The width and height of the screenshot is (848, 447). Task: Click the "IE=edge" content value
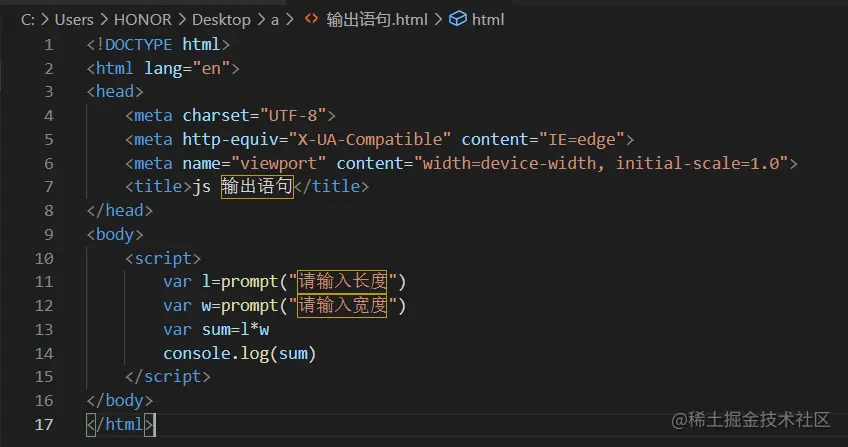582,139
